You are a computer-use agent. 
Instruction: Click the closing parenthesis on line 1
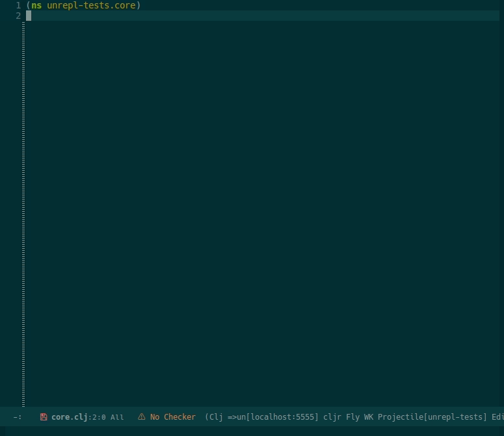point(139,5)
